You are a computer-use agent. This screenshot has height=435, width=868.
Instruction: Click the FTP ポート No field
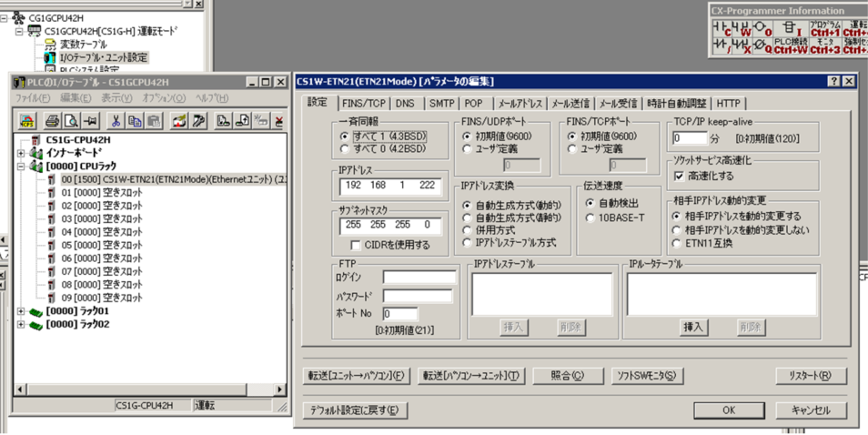point(400,314)
